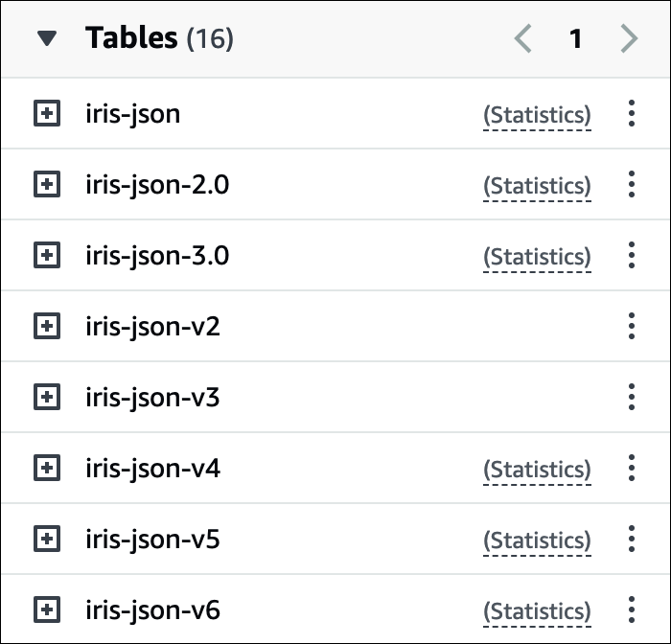Open actions menu for iris-json-2.0
Image resolution: width=671 pixels, height=644 pixels.
pos(631,185)
